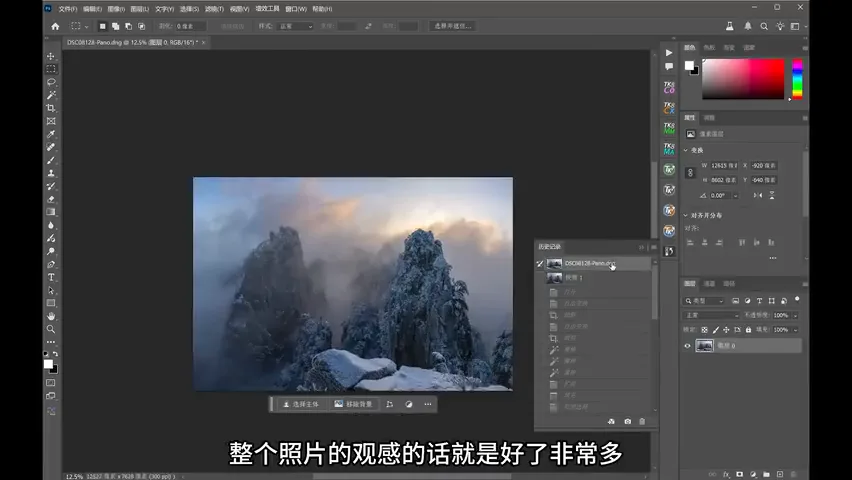Collapse the Transform section in Properties

tap(686, 150)
